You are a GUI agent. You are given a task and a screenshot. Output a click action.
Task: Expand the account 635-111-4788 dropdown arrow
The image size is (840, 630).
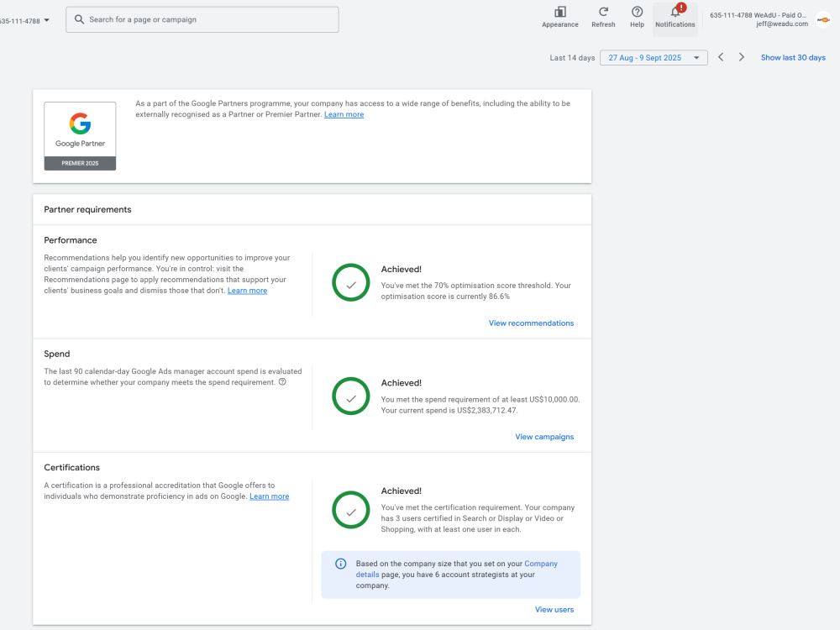click(46, 20)
